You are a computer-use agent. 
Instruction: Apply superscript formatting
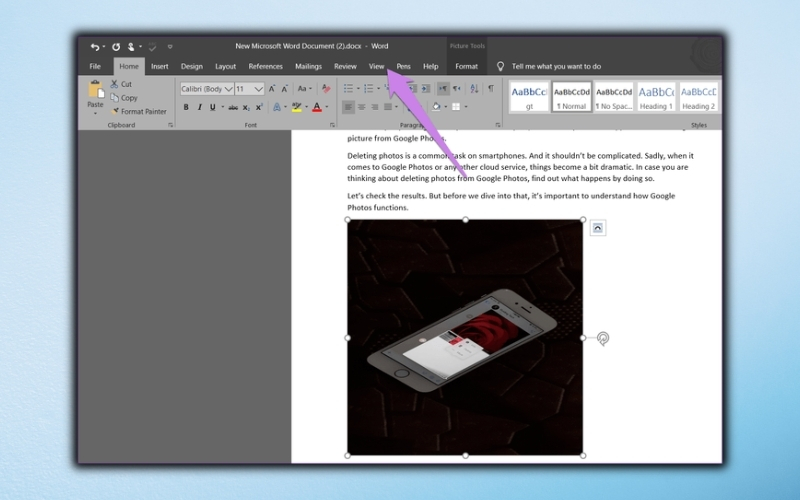coord(259,107)
